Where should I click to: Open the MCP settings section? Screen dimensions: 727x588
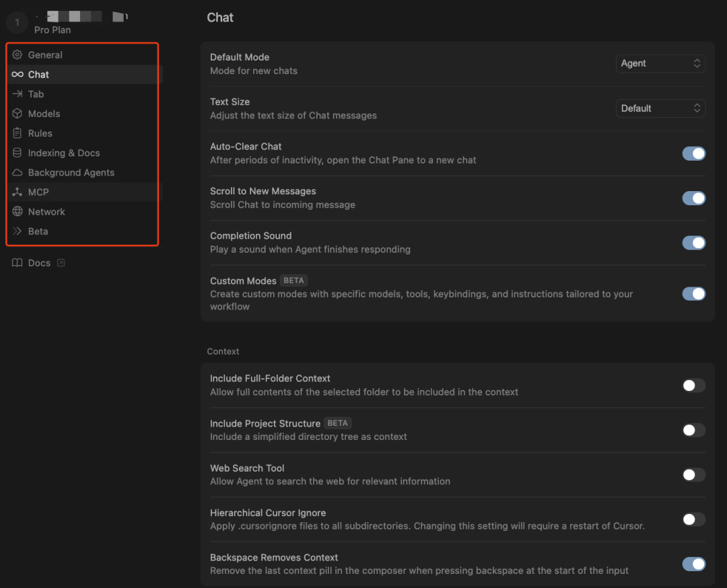(x=38, y=192)
